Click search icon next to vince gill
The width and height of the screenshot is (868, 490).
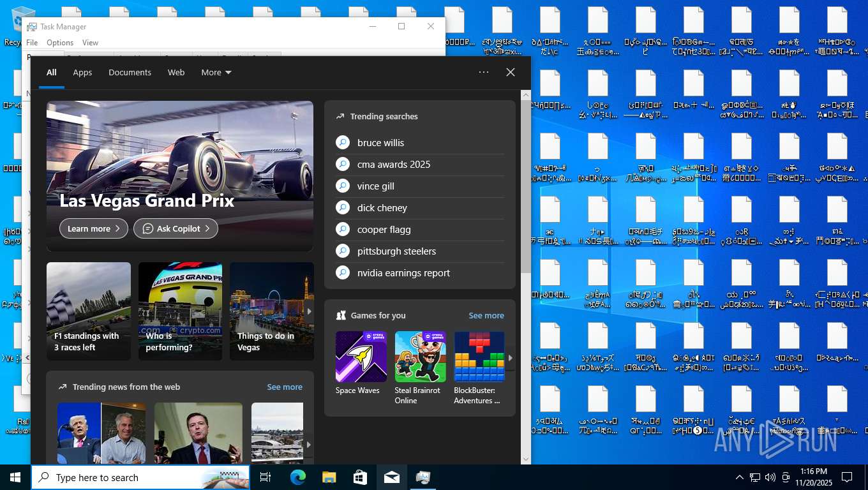pyautogui.click(x=343, y=186)
